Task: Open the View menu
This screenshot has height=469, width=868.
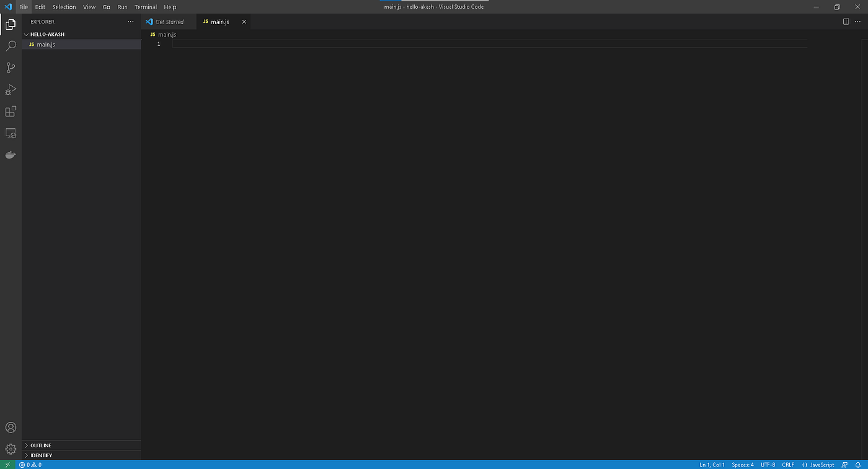Action: pyautogui.click(x=89, y=7)
